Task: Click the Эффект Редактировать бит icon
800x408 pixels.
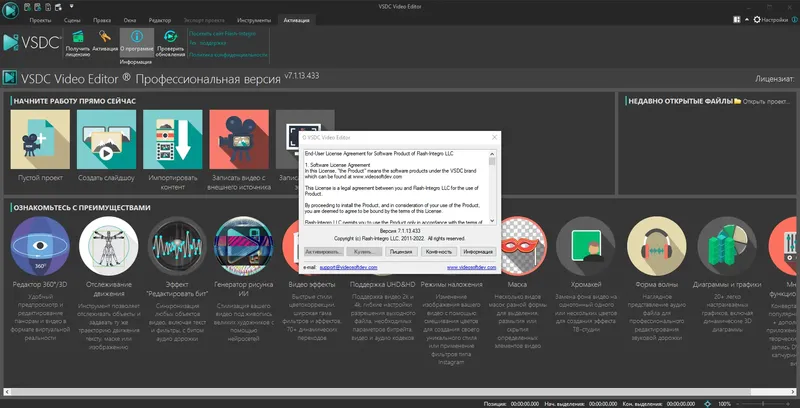Action: [x=177, y=246]
